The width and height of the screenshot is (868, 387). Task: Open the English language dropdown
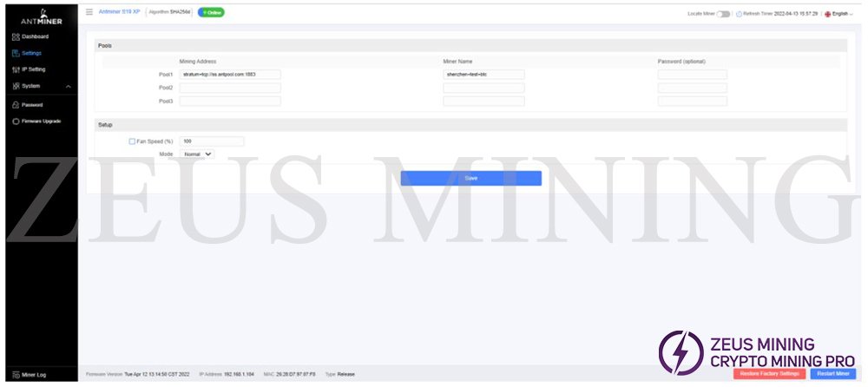pos(838,14)
